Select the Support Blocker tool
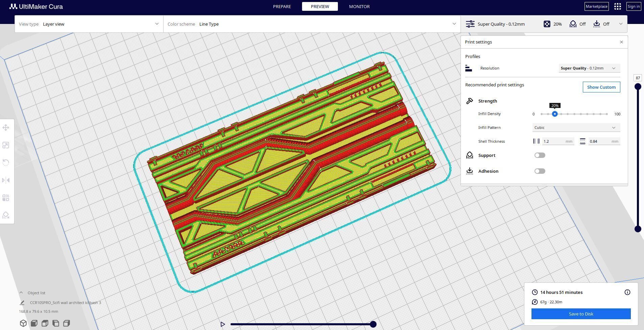The image size is (644, 330). tap(6, 215)
